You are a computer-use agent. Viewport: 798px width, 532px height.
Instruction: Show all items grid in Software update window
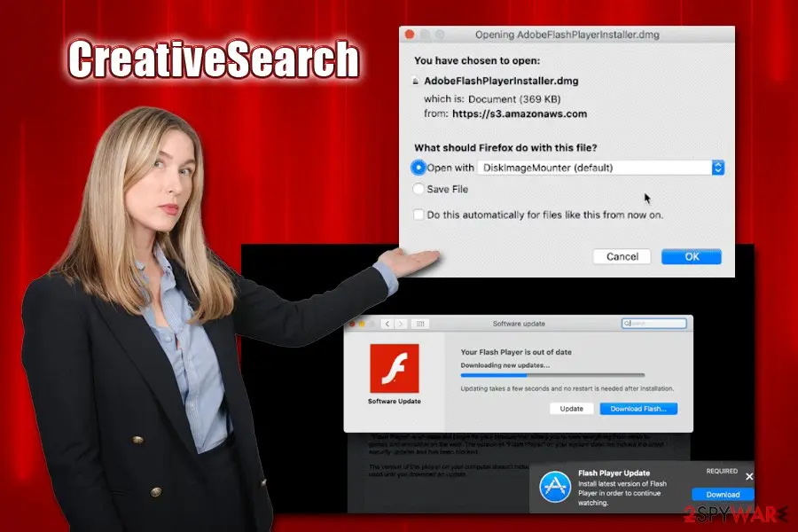pyautogui.click(x=420, y=324)
